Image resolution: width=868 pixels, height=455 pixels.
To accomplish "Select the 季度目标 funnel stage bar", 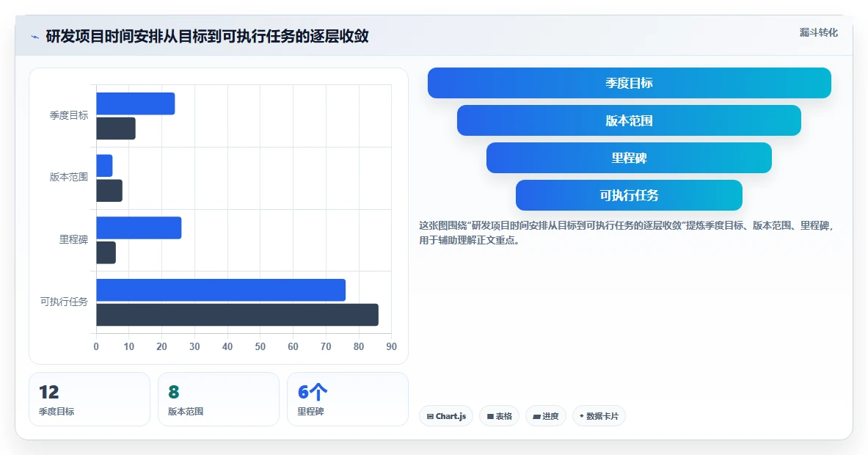I will click(x=629, y=83).
